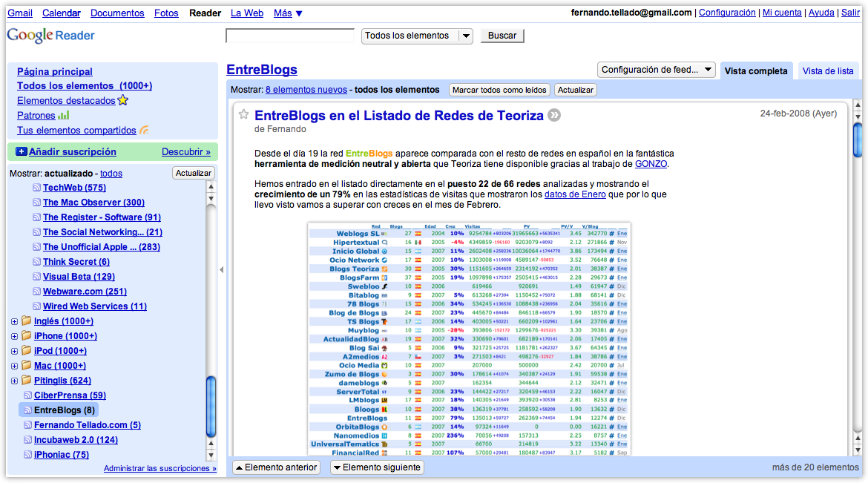Image resolution: width=868 pixels, height=483 pixels.
Task: Expand the Inglés folder
Action: tap(14, 321)
